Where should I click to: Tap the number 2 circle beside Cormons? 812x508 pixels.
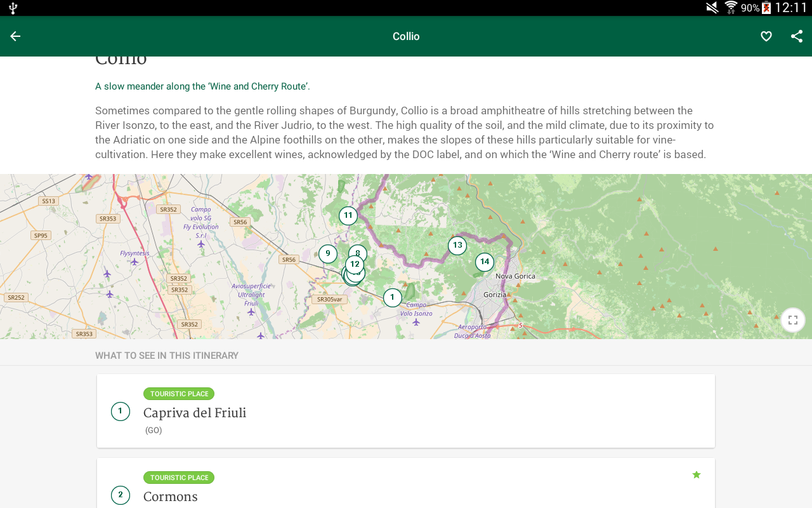tap(121, 495)
